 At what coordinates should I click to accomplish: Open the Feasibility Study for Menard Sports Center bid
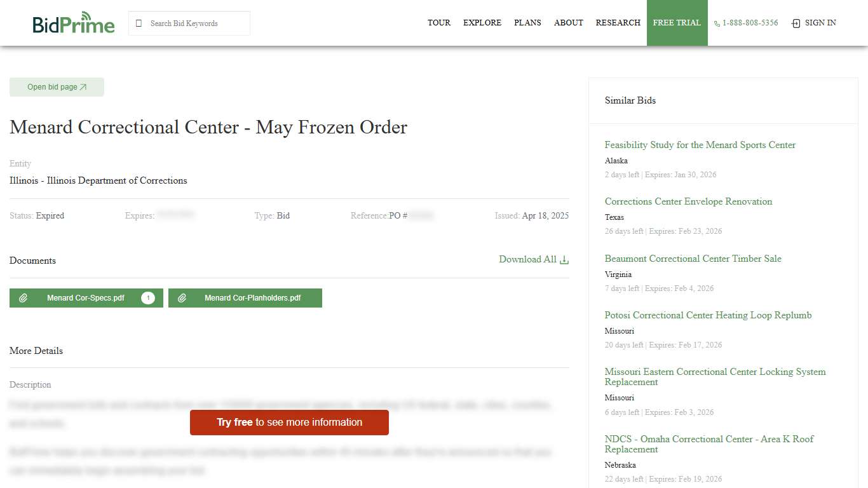[700, 145]
